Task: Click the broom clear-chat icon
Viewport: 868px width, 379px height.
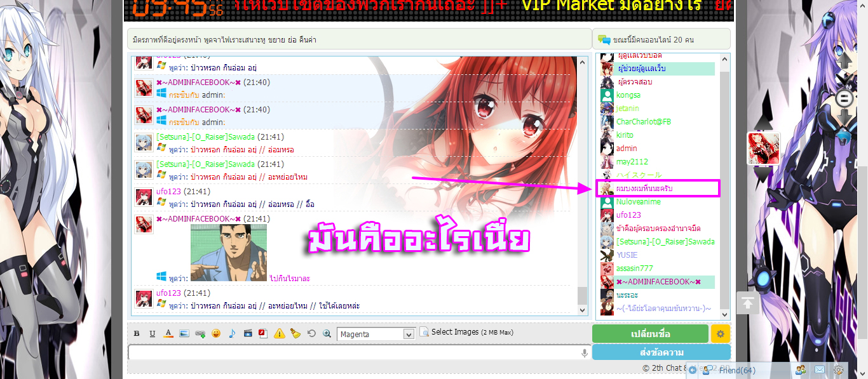Action: (x=295, y=333)
